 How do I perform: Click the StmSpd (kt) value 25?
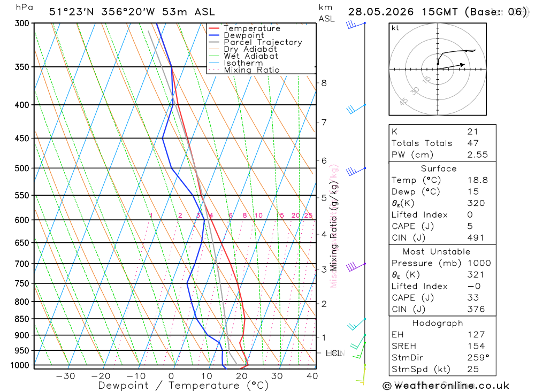click(x=473, y=370)
